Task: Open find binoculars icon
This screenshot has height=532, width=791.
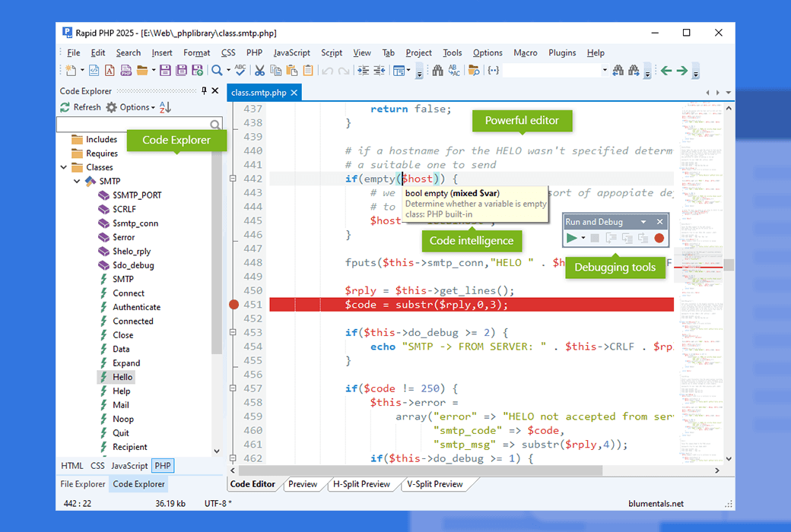Action: pyautogui.click(x=438, y=71)
